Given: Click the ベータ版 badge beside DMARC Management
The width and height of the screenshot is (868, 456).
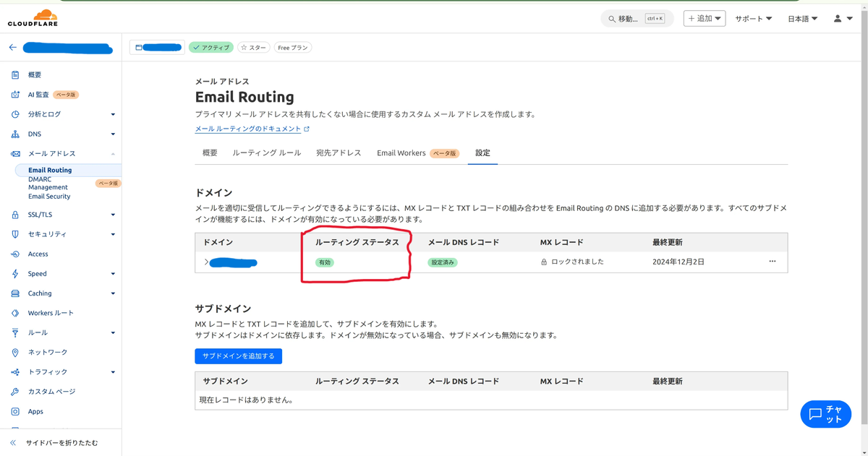Looking at the screenshot, I should (108, 184).
